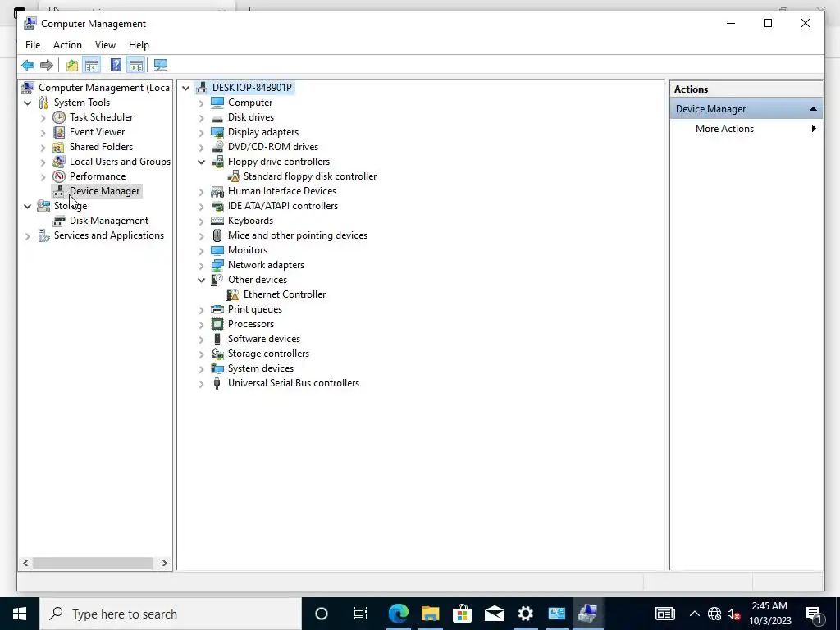Viewport: 840px width, 630px height.
Task: Click Universal Serial Bus controllers plug icon
Action: coord(217,383)
